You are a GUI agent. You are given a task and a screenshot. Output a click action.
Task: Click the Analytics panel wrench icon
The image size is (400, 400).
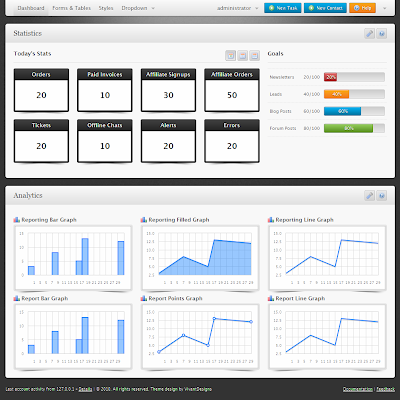coord(369,195)
